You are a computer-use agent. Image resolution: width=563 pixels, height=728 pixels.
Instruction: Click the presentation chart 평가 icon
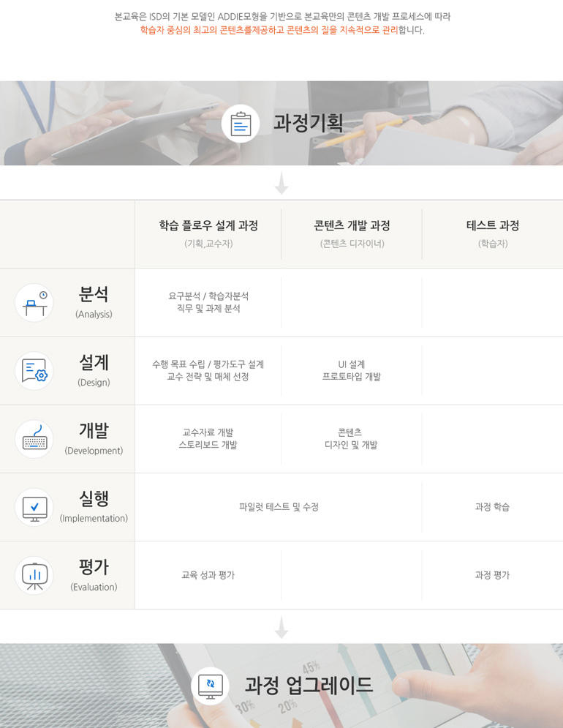[34, 575]
